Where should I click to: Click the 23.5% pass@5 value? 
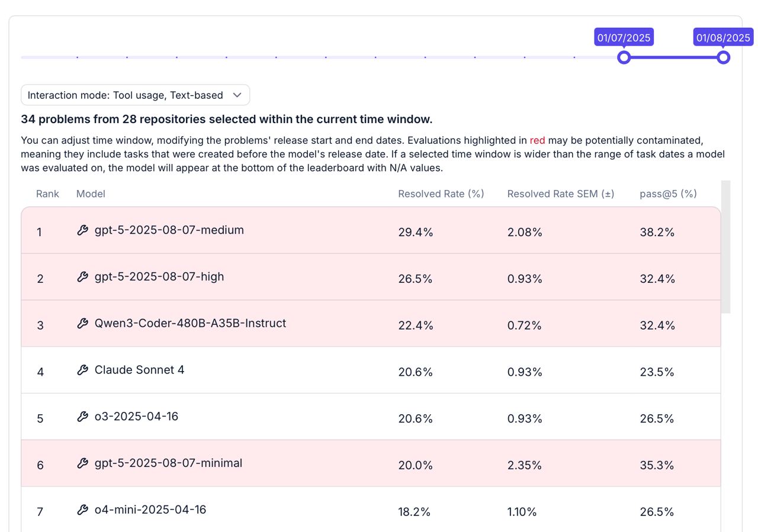657,372
